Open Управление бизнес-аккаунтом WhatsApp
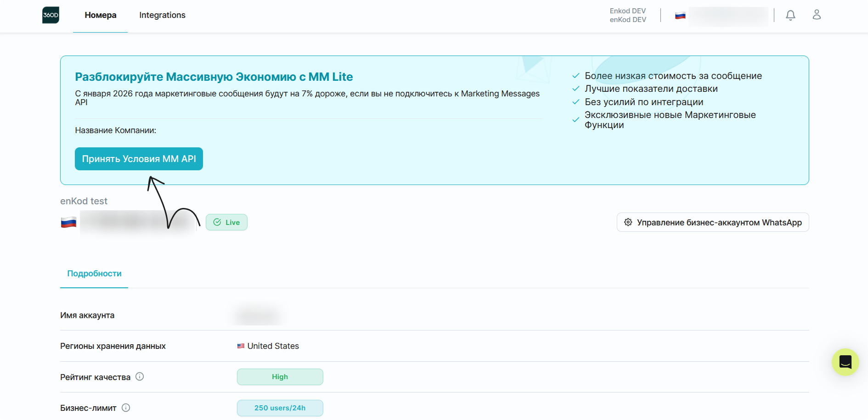The height and width of the screenshot is (420, 868). click(x=713, y=223)
